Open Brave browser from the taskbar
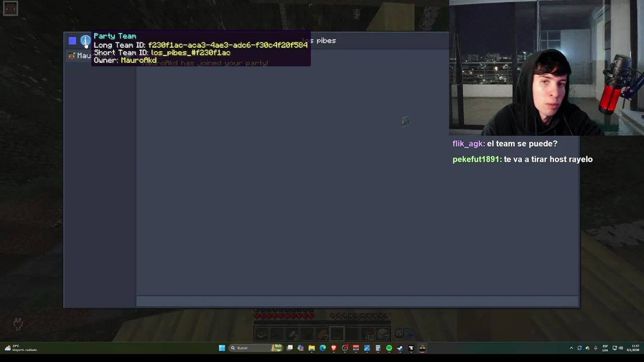644x362 pixels. pos(334,348)
